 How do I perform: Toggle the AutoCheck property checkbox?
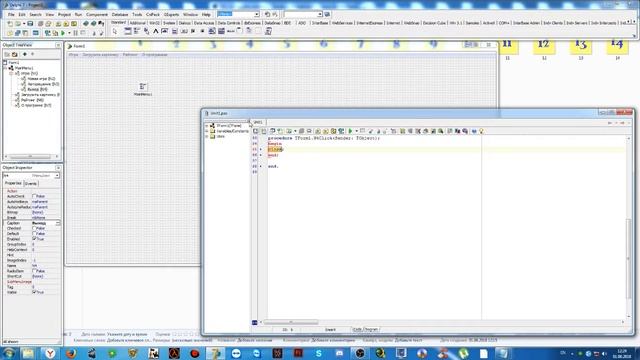pos(34,196)
